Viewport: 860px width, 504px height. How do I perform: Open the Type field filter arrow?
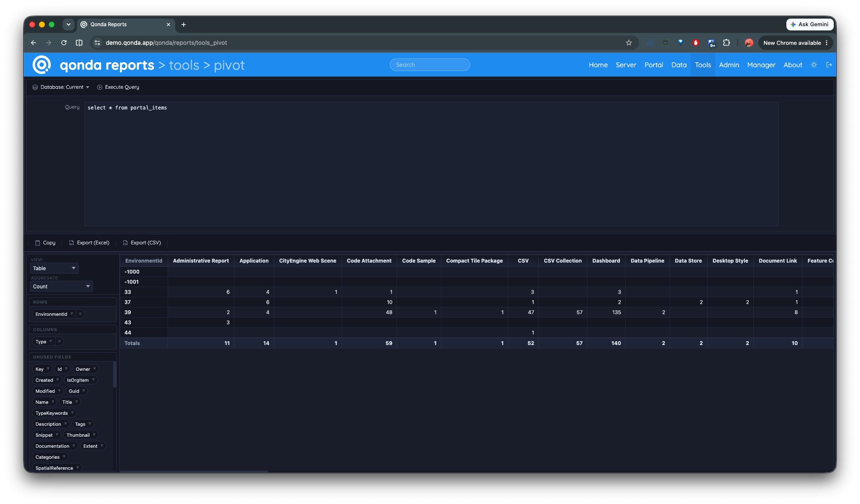[51, 341]
